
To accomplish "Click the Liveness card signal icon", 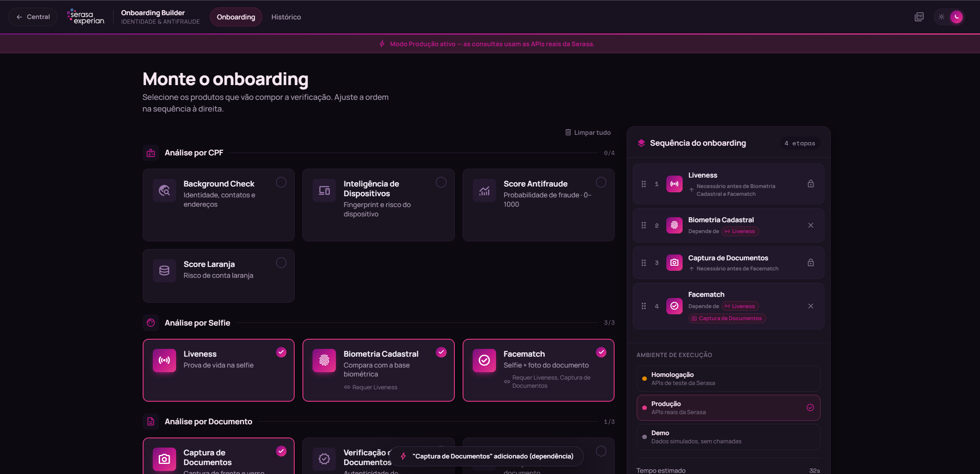I will [164, 361].
